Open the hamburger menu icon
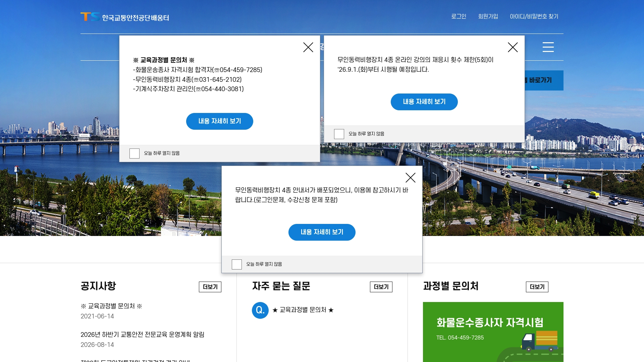 pos(548,47)
